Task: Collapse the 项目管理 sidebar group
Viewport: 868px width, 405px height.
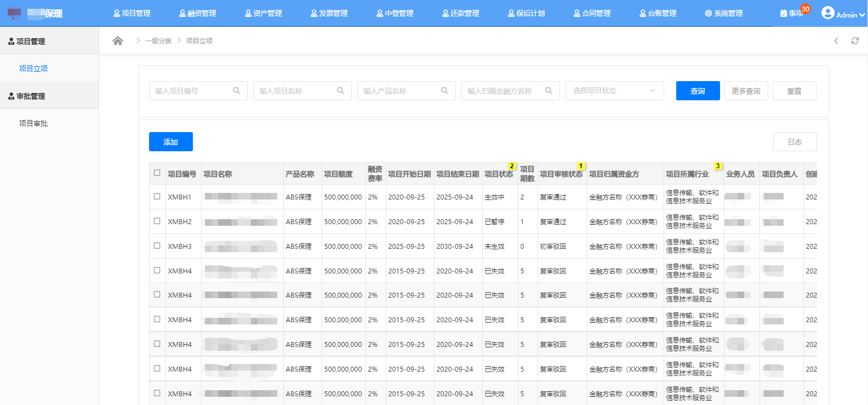Action: tap(49, 41)
